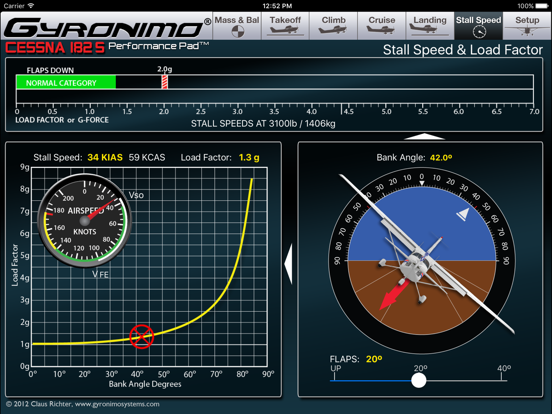Click the Performance Pad subtitle
The height and width of the screenshot is (414, 552).
(x=158, y=46)
